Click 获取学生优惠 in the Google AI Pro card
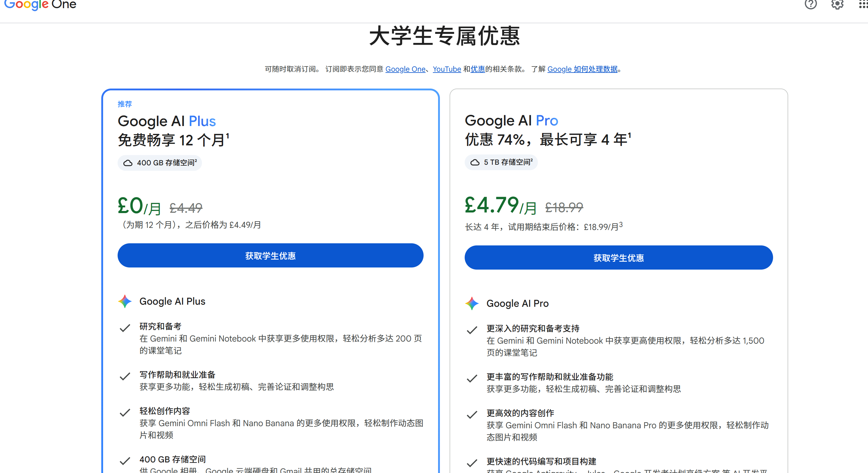 [x=619, y=258]
